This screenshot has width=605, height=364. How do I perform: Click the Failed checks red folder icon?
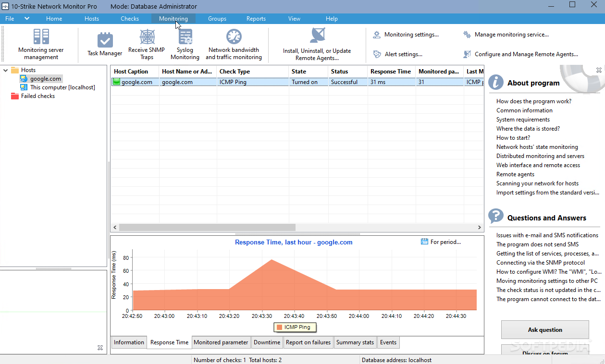(15, 96)
